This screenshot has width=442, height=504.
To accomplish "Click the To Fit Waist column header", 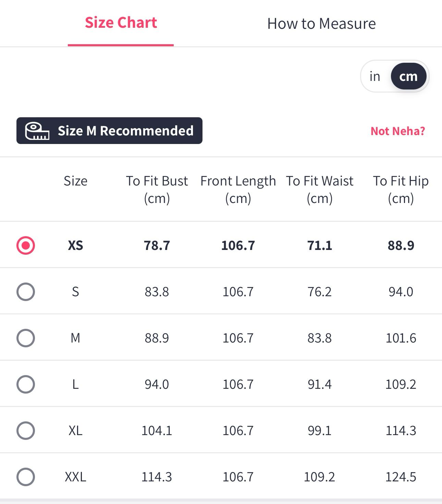I will pos(319,189).
